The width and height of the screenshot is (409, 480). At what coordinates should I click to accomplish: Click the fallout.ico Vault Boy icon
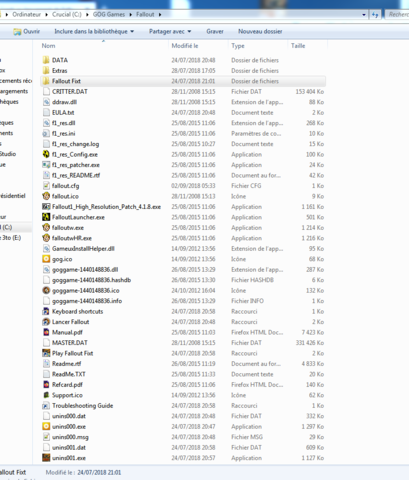click(x=46, y=196)
